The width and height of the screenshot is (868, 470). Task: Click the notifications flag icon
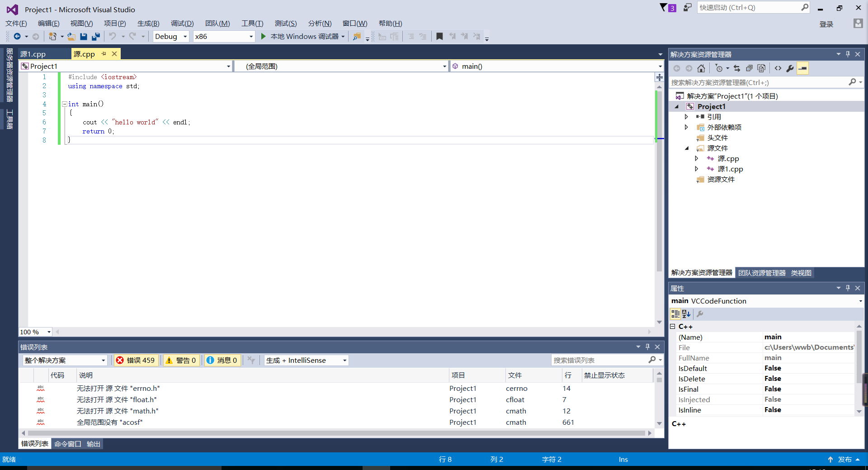tap(663, 7)
